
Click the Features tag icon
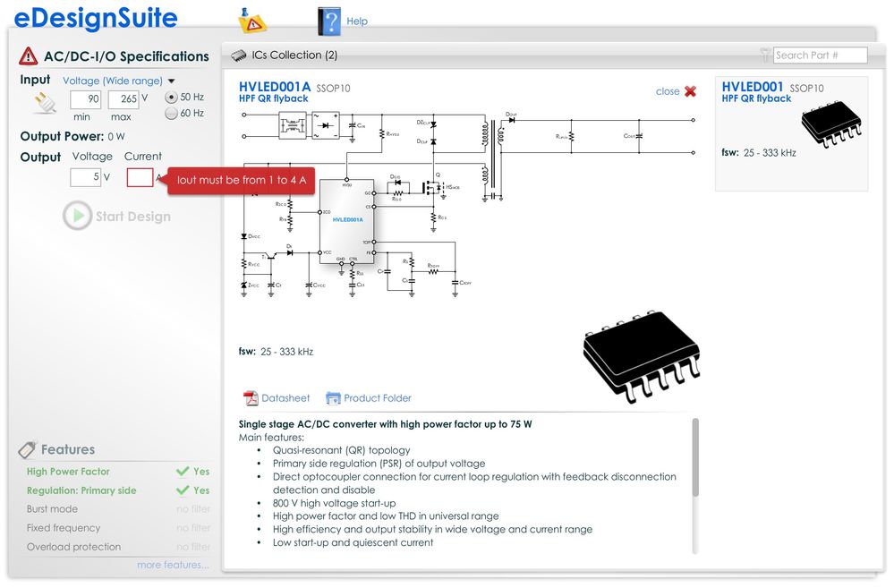[27, 450]
